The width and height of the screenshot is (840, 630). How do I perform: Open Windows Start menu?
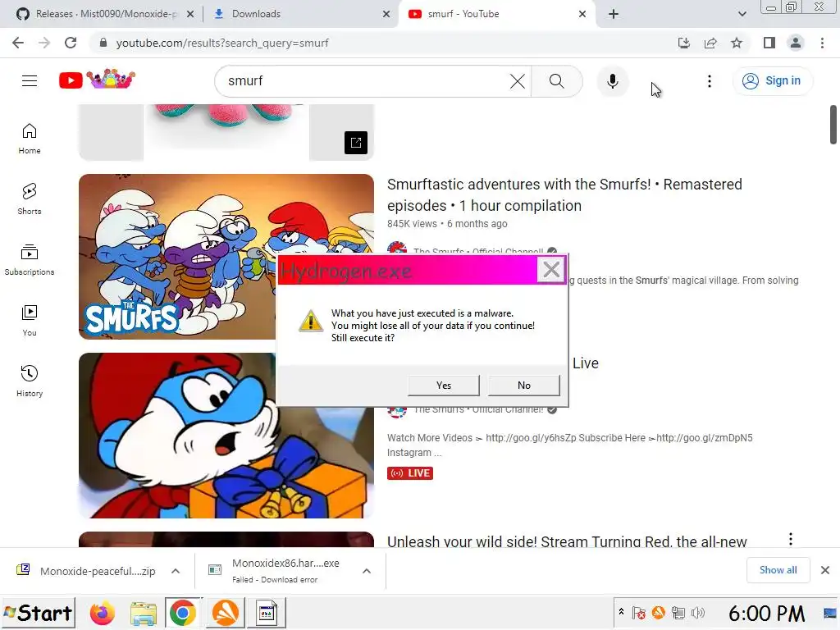click(38, 613)
